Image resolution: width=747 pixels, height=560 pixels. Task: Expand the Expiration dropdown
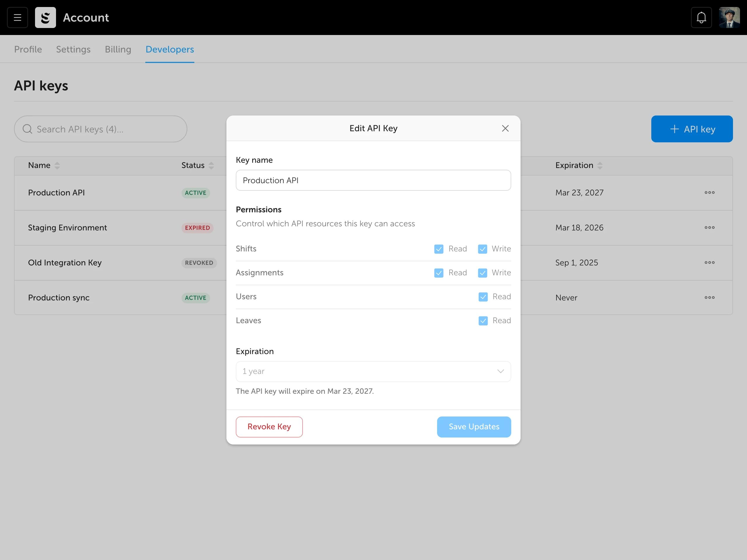click(373, 371)
